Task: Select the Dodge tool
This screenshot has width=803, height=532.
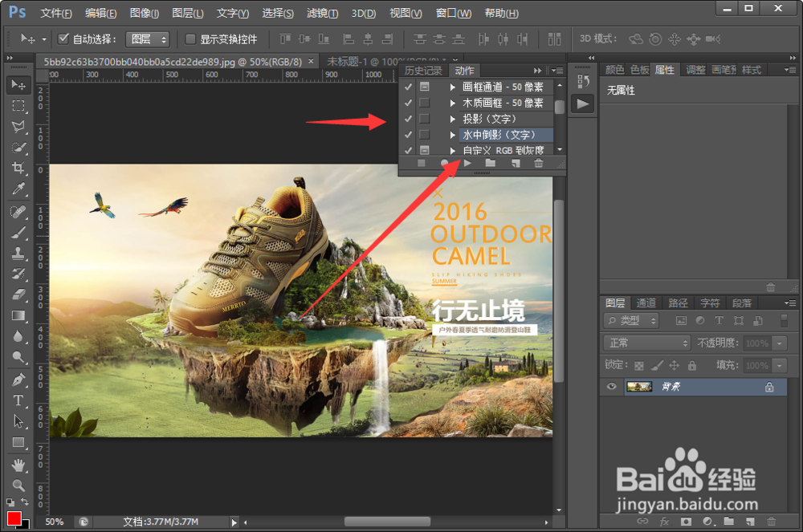Action: pos(18,357)
